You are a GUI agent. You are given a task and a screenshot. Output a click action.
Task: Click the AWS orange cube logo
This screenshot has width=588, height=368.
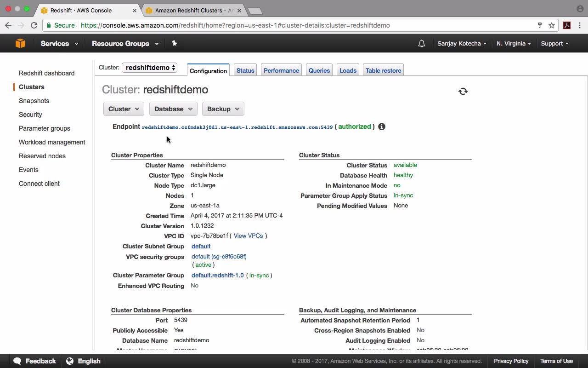point(20,43)
